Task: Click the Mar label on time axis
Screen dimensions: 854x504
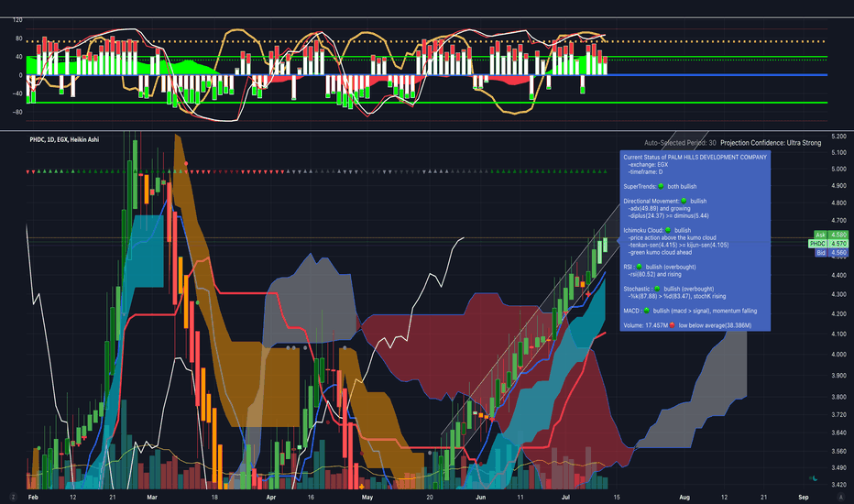Action: tap(152, 497)
